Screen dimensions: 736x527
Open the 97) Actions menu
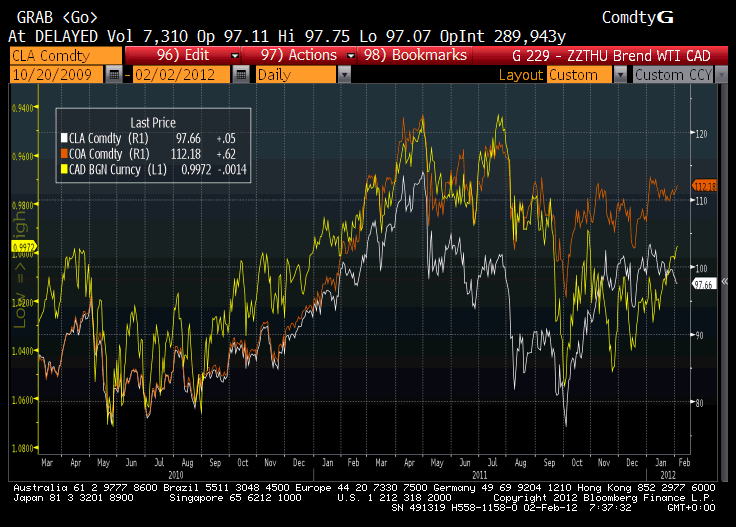click(x=299, y=55)
